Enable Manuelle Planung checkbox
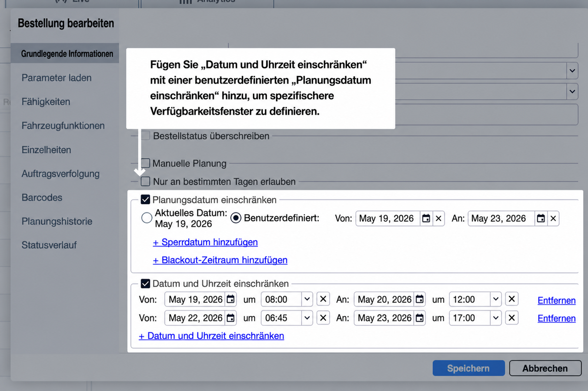The height and width of the screenshot is (391, 588). [x=146, y=163]
